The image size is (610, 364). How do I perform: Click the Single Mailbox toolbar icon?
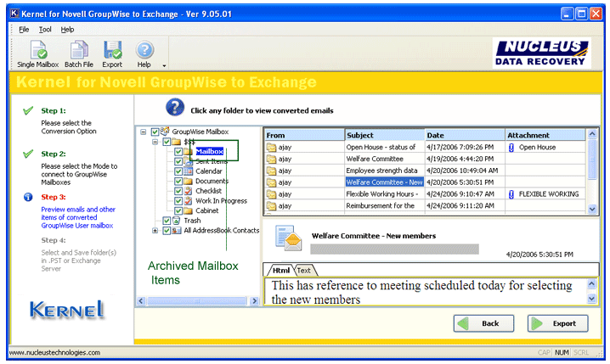tap(37, 50)
